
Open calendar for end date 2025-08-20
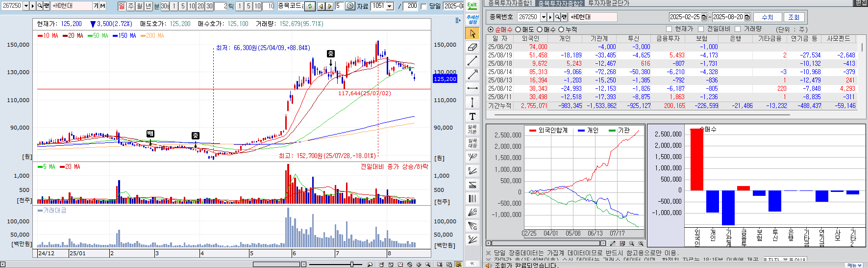(747, 17)
